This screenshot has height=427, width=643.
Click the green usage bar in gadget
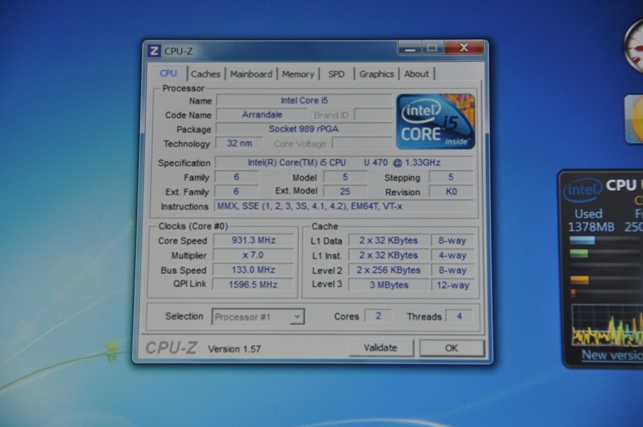579,254
